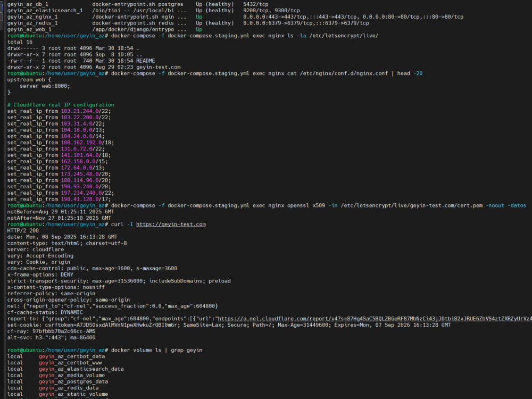532x399 pixels.
Task: Click the 'head -20' text in cat command
Action: [x=410, y=73]
